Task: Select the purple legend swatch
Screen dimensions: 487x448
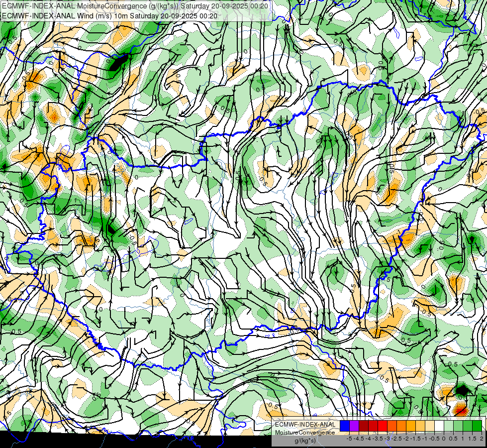Action: (354, 426)
